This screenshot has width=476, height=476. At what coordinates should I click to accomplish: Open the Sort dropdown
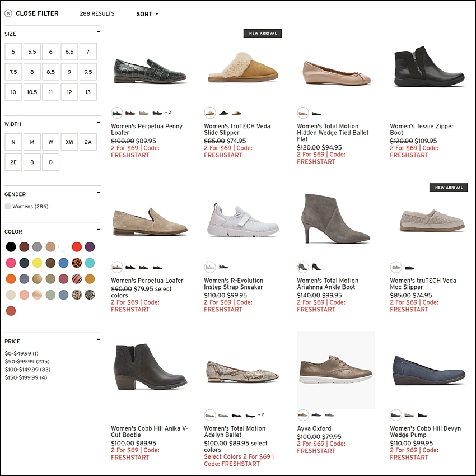pos(147,14)
